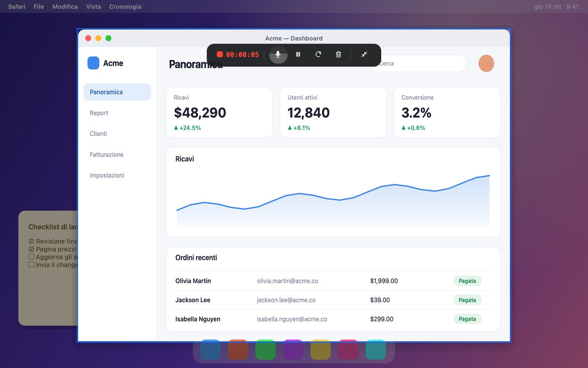Open the Vista menu
This screenshot has height=368, width=588.
tap(94, 6)
